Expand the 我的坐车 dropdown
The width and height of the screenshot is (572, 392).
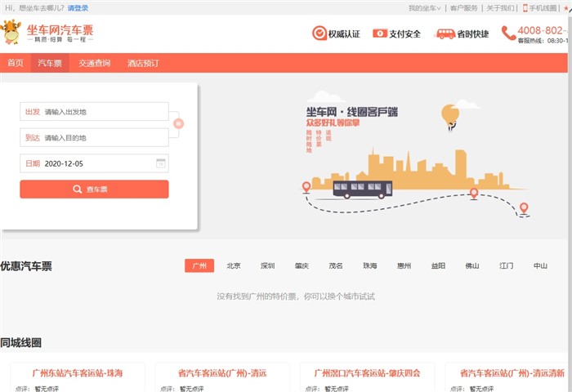[424, 8]
